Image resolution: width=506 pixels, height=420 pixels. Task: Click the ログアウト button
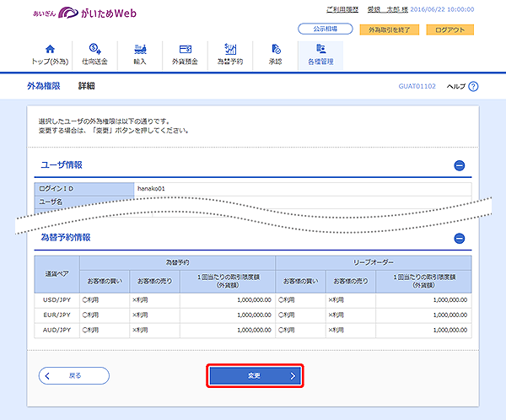449,30
